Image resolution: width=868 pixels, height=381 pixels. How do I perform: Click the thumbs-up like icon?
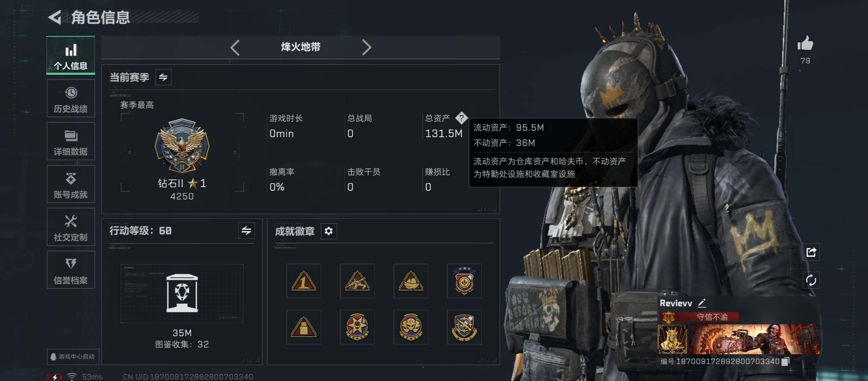805,43
